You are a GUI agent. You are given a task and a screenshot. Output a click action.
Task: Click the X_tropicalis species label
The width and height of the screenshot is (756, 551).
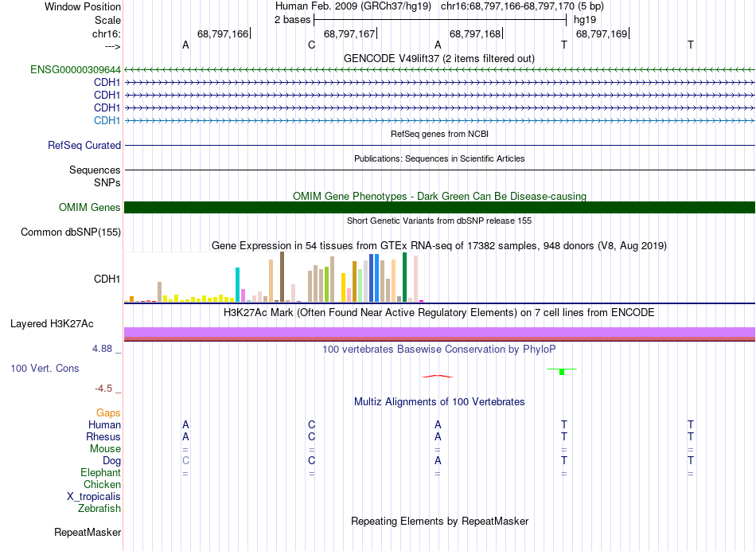tap(94, 497)
